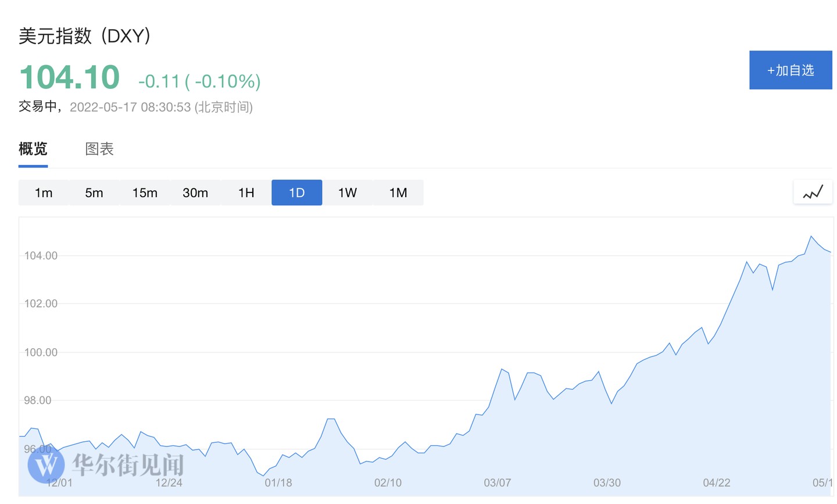Screen dimensions: 837x504
Task: Click the active 1D interval button
Action: point(296,193)
